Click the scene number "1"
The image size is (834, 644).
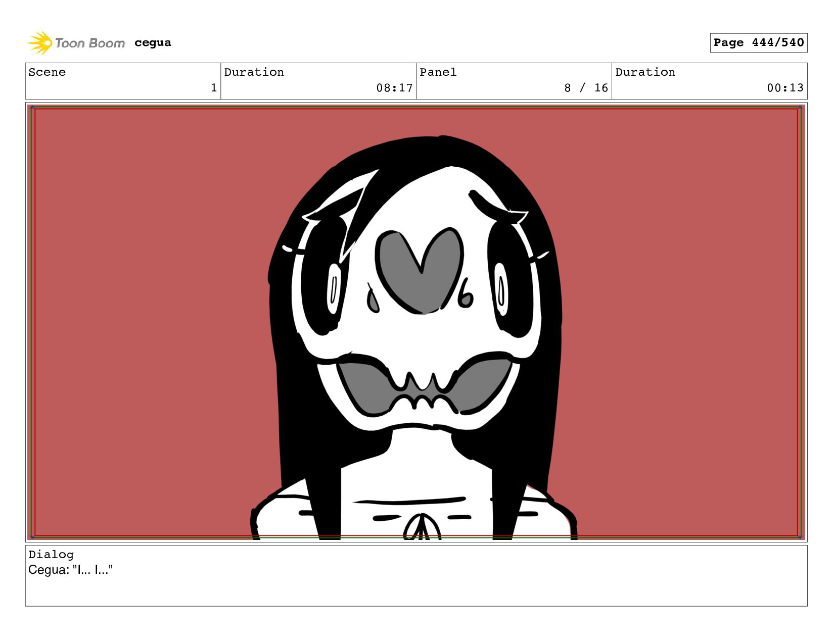click(214, 88)
